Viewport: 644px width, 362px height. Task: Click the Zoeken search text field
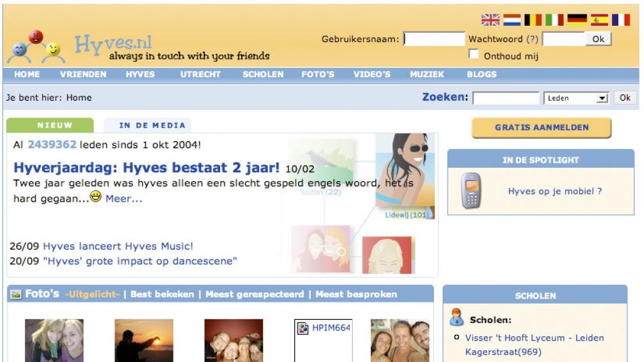click(506, 98)
